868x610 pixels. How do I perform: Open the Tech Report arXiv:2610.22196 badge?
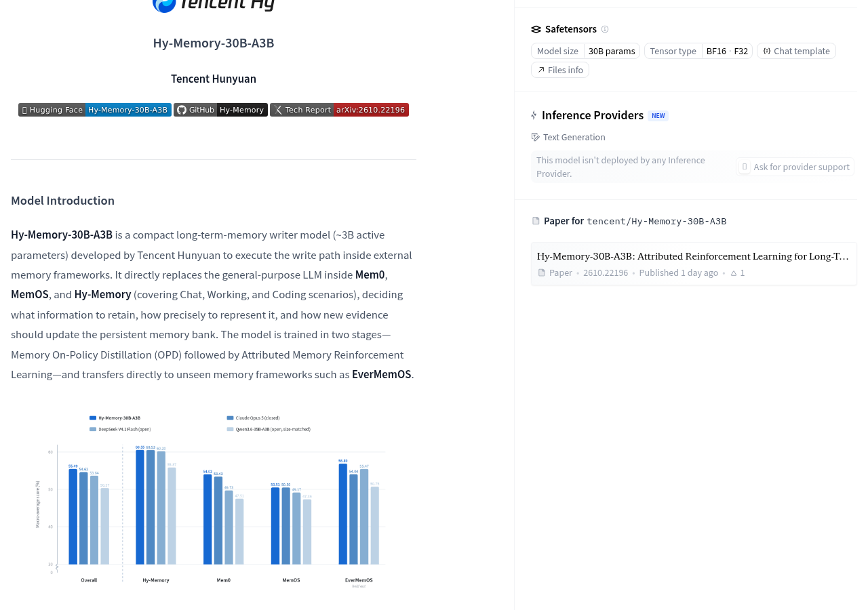coord(339,110)
